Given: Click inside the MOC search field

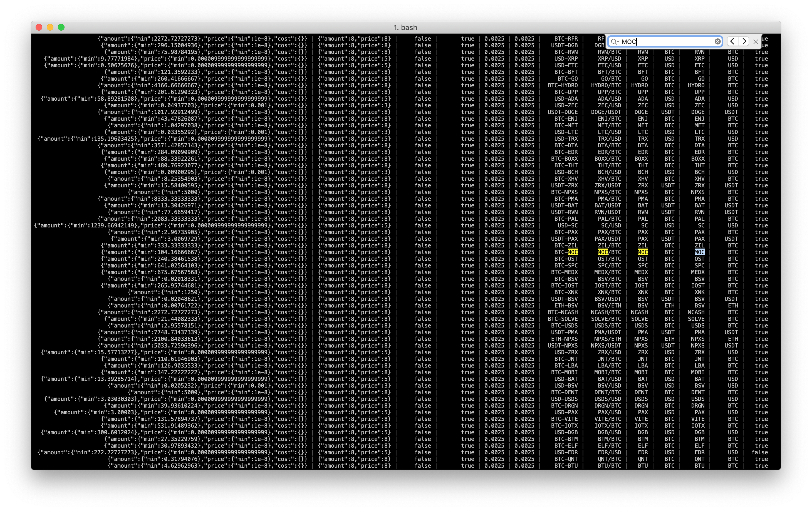Looking at the screenshot, I should pos(668,41).
